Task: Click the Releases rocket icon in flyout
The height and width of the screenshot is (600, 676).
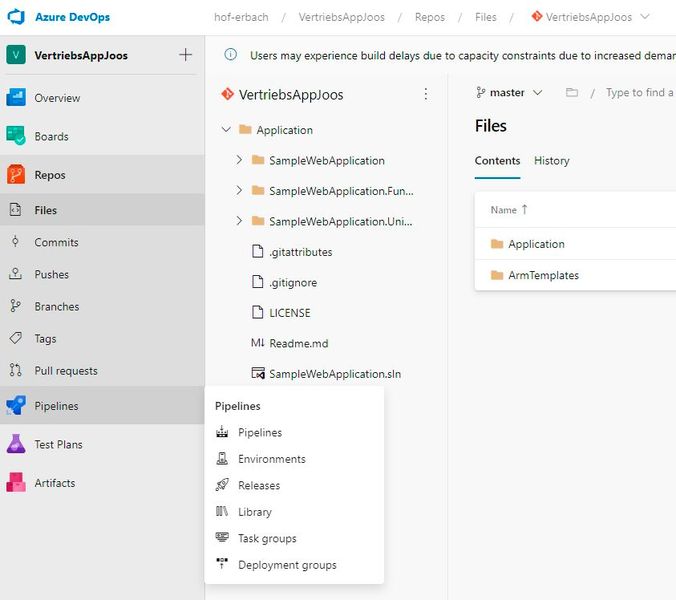Action: click(x=222, y=484)
